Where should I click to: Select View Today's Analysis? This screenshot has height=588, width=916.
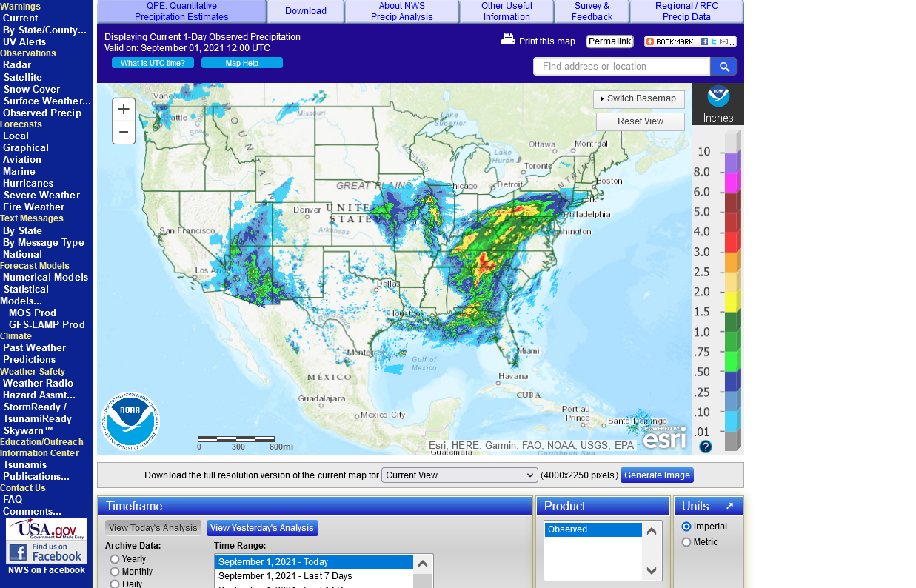coord(153,528)
